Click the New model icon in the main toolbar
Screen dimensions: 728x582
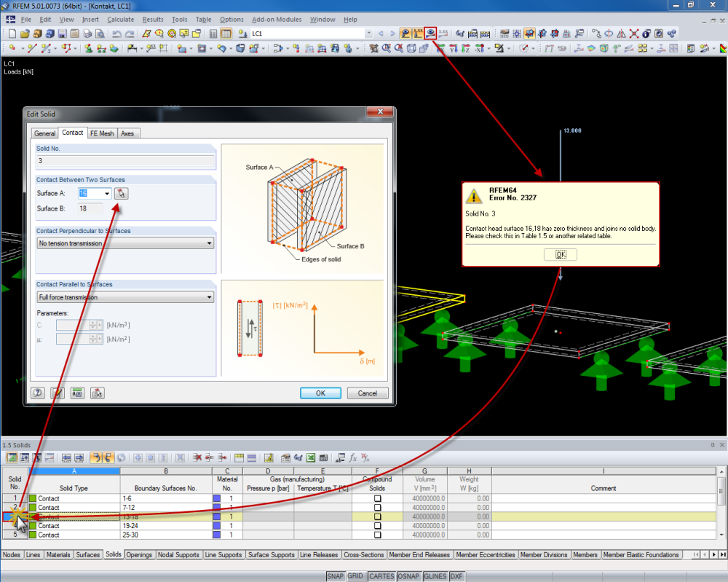[12, 34]
